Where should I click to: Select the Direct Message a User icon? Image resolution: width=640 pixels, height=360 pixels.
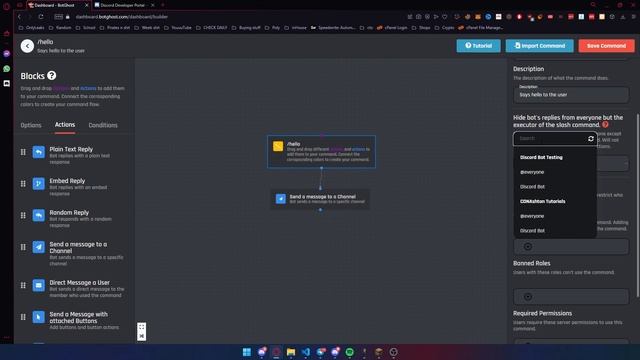coord(39,285)
